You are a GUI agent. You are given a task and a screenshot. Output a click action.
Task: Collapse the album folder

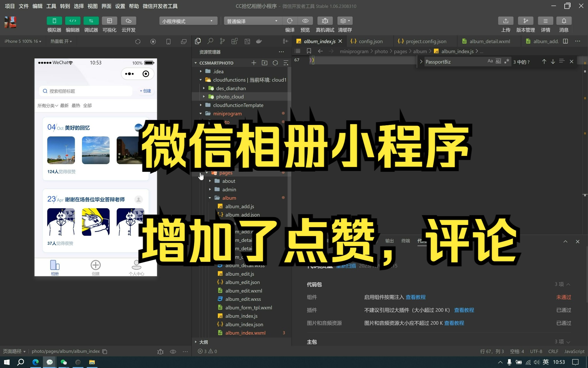tap(210, 198)
